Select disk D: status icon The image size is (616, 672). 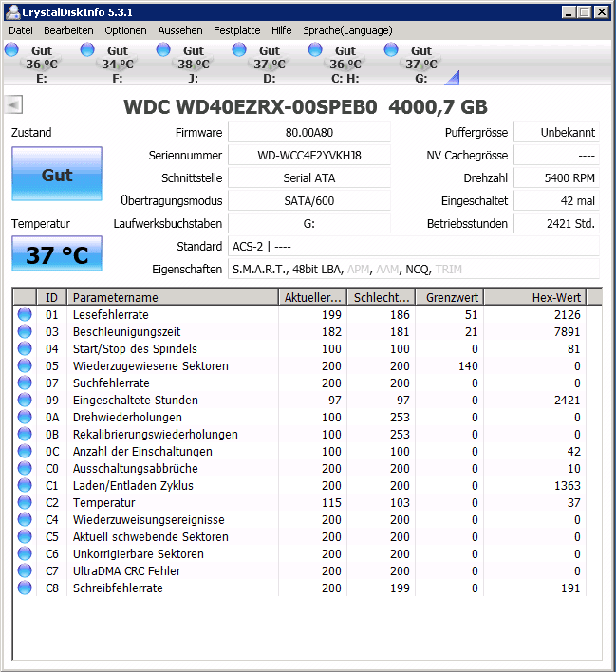(239, 49)
